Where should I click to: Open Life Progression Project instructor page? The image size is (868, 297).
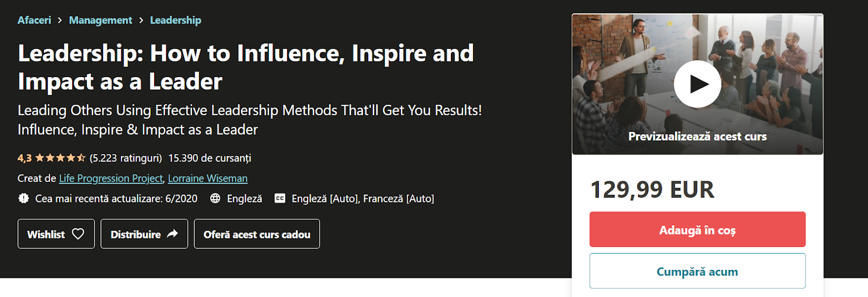[x=111, y=178]
